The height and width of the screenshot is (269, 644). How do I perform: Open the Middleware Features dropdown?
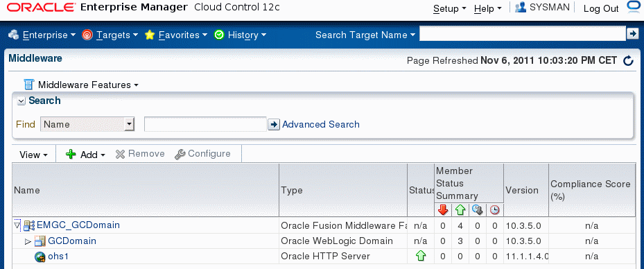click(88, 85)
